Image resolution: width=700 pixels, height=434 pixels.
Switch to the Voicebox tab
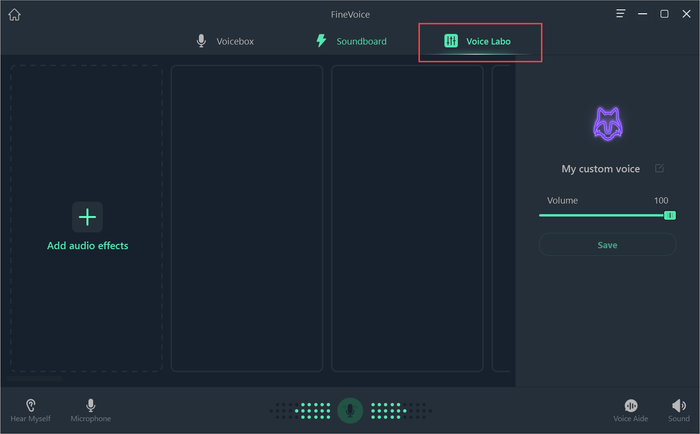[225, 41]
